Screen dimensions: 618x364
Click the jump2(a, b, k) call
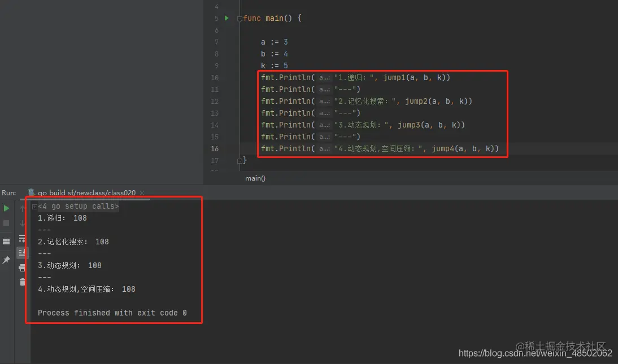[436, 101]
